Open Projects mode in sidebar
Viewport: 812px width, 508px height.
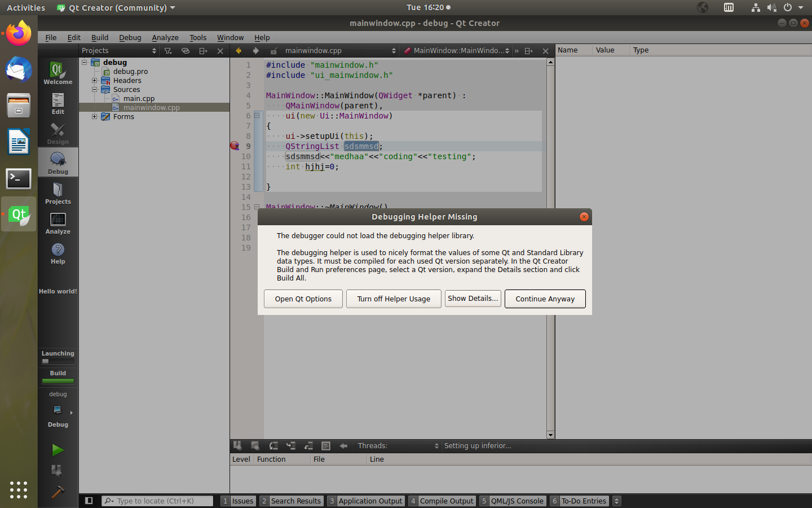pos(58,193)
